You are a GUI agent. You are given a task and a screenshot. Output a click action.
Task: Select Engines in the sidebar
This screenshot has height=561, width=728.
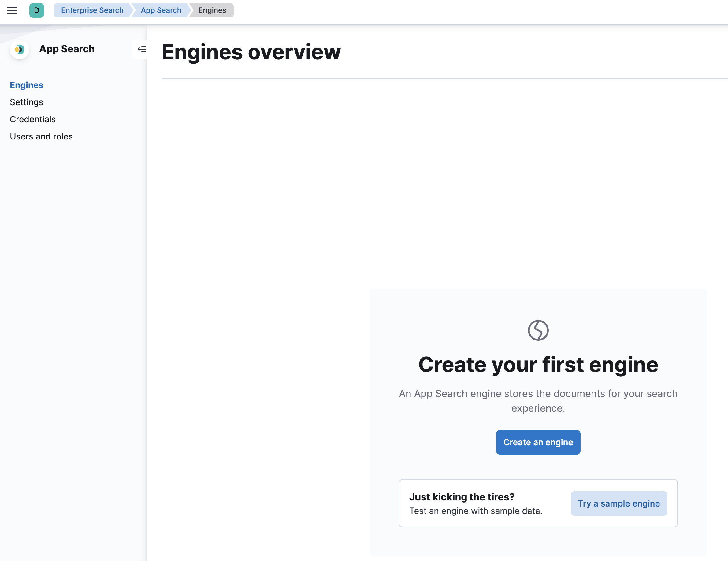(x=26, y=85)
